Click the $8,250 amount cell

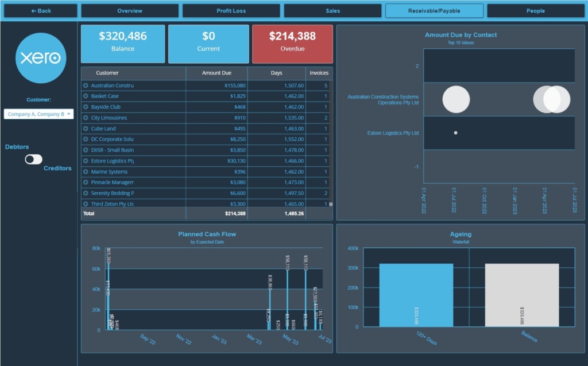(238, 139)
